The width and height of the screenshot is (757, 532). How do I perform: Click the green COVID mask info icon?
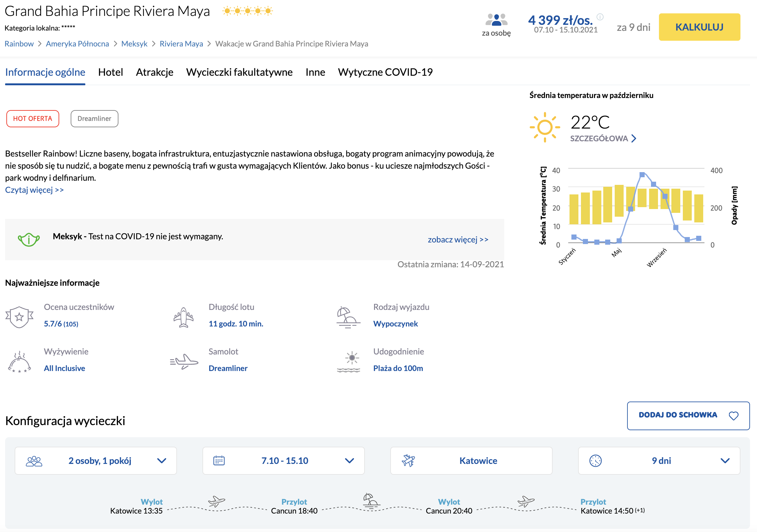point(29,239)
